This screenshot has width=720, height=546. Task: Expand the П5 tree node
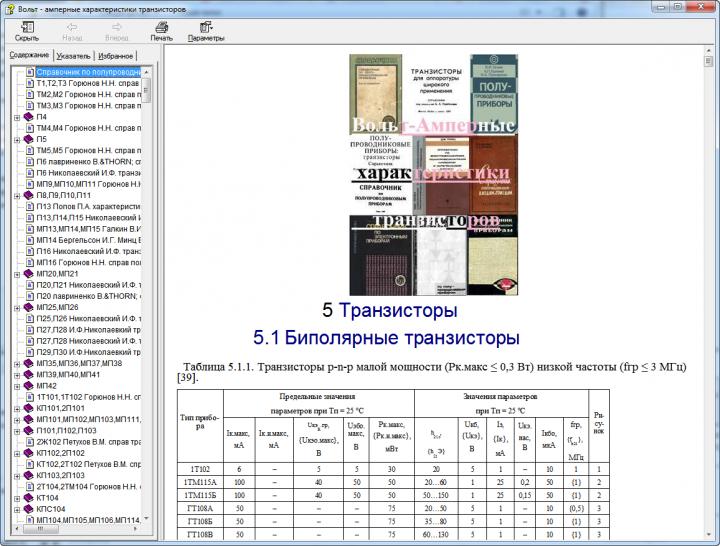coord(17,139)
